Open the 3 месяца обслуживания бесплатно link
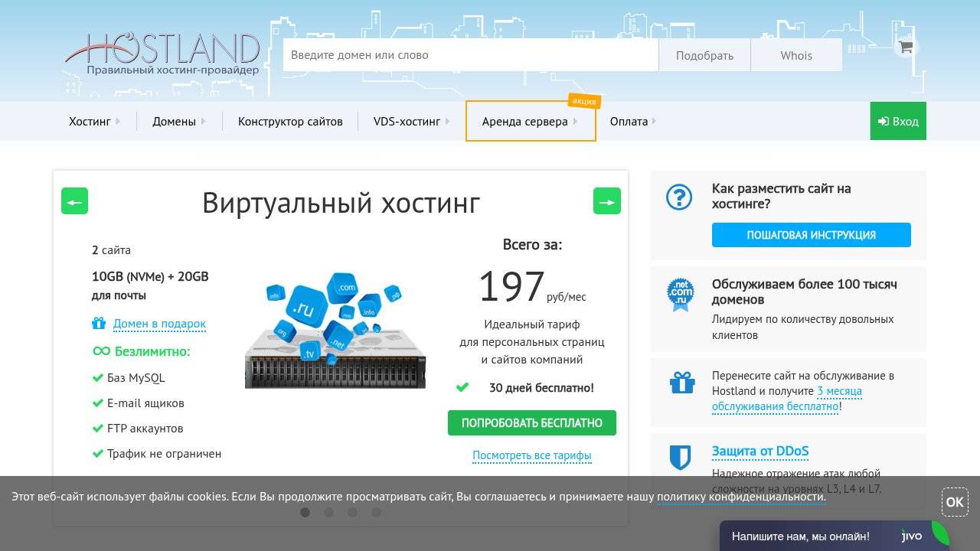980x551 pixels. [787, 399]
